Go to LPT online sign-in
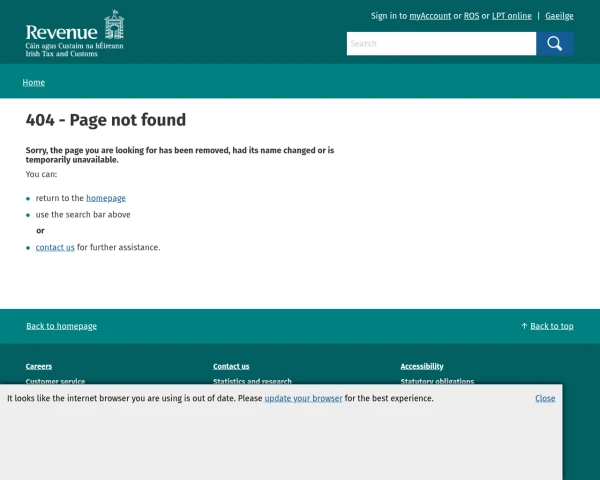The width and height of the screenshot is (600, 480). click(511, 16)
